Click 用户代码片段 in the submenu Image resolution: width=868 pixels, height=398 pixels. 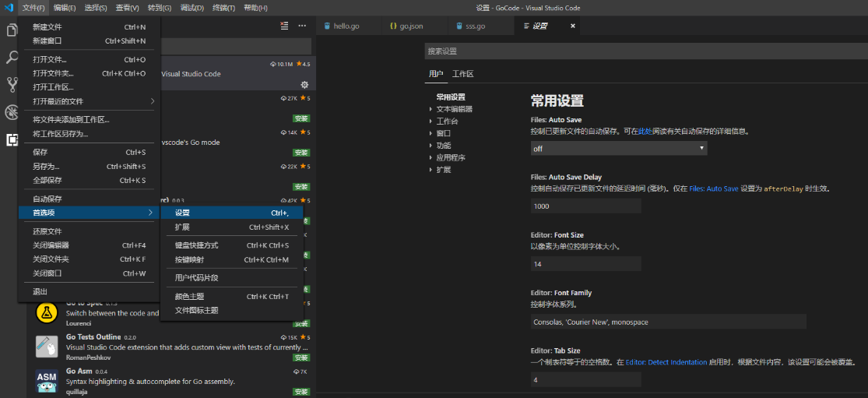click(232, 278)
